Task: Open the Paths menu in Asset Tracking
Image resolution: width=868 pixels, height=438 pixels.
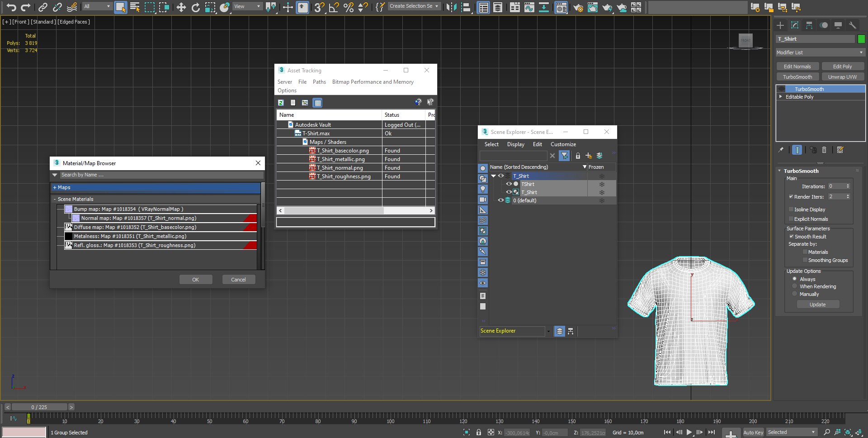Action: [x=319, y=82]
